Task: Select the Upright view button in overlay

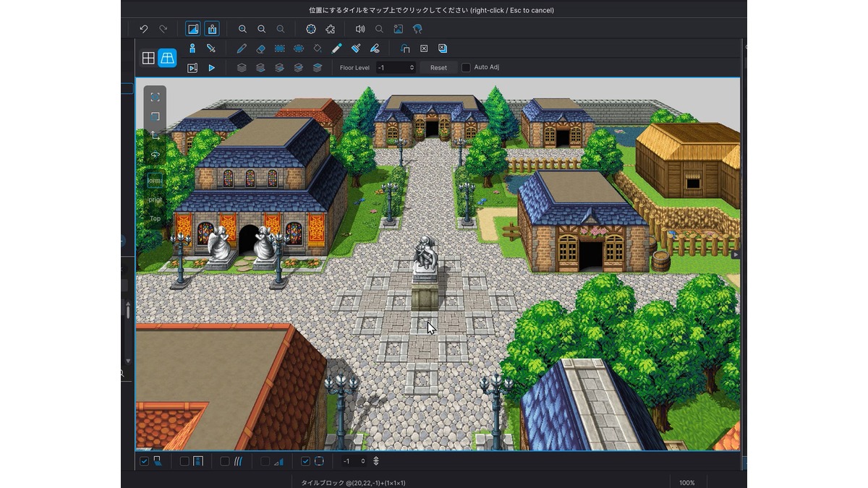Action: click(x=155, y=200)
